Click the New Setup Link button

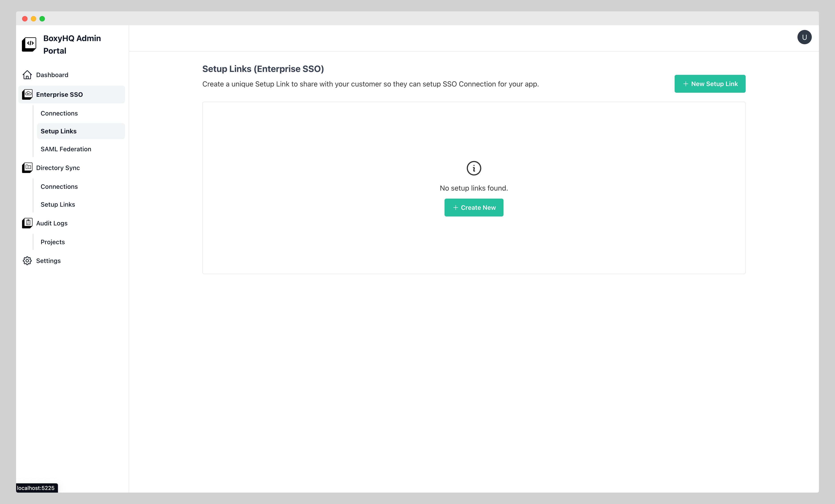coord(710,83)
